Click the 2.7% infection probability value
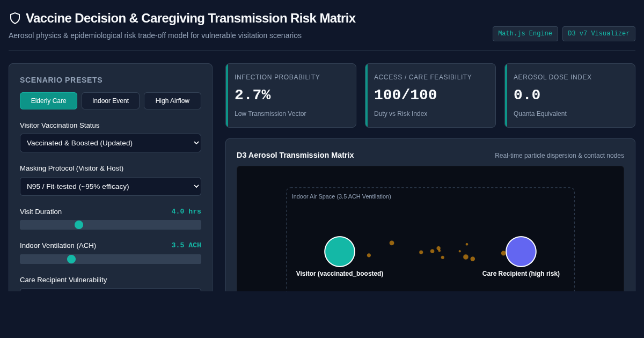Image resolution: width=644 pixels, height=338 pixels. pyautogui.click(x=253, y=95)
